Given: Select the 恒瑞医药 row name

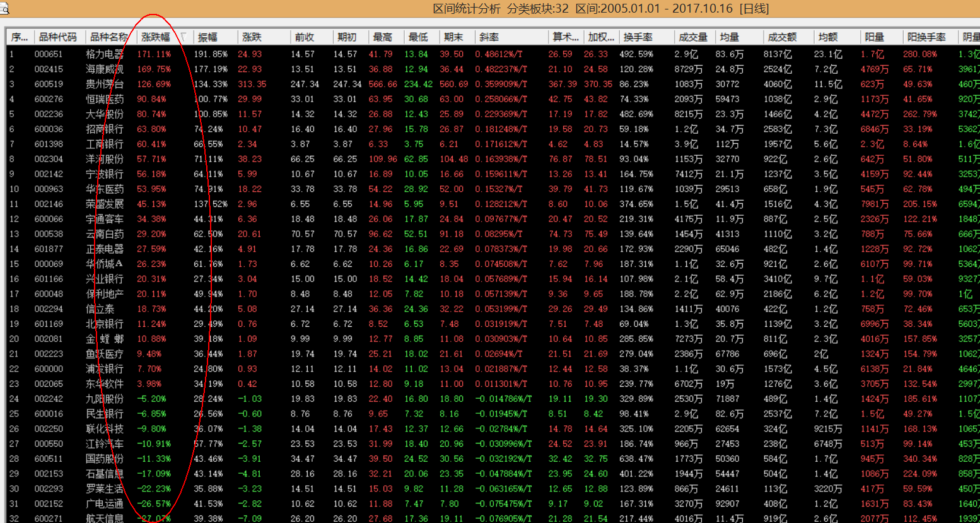Looking at the screenshot, I should (x=105, y=99).
